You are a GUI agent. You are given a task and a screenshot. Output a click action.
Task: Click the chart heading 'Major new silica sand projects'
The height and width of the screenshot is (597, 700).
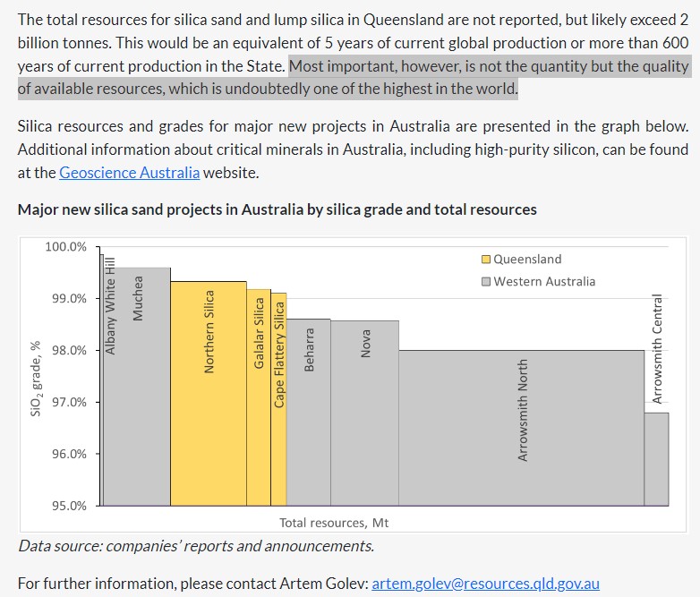click(x=277, y=209)
